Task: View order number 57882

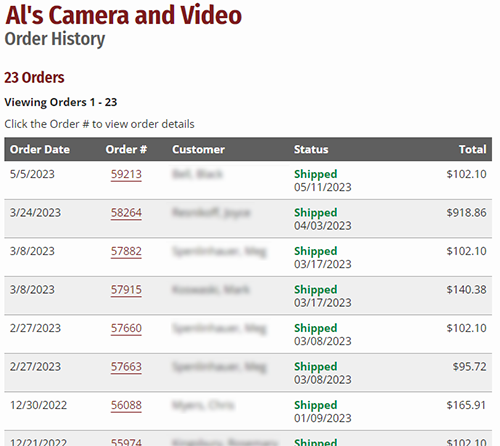Action: [x=126, y=251]
